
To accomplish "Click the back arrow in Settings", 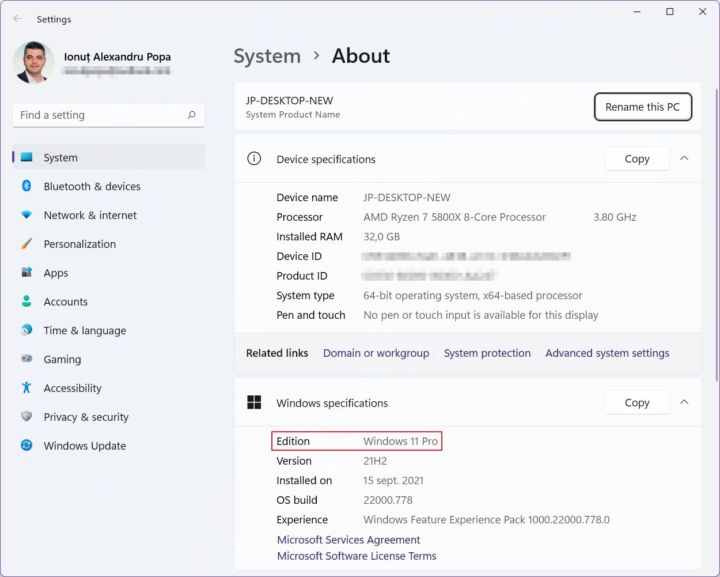I will point(17,19).
